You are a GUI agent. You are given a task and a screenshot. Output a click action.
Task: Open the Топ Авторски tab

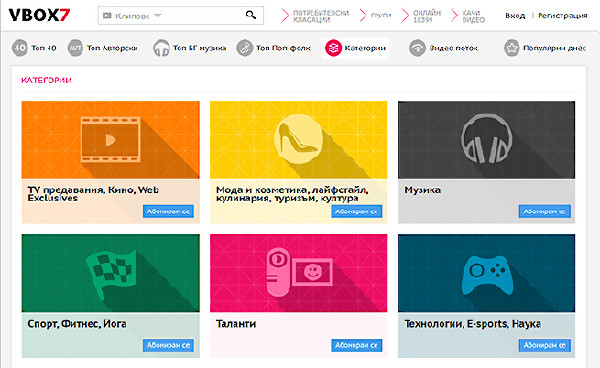112,48
